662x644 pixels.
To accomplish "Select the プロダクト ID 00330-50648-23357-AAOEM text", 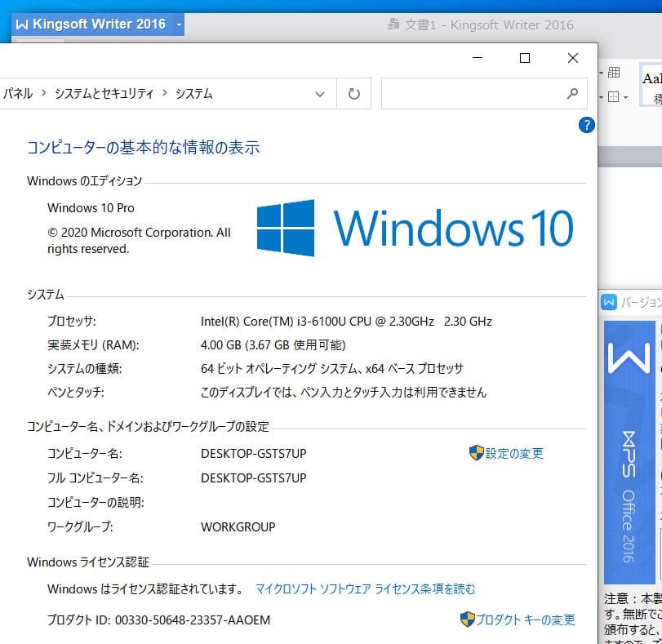I will pyautogui.click(x=158, y=620).
